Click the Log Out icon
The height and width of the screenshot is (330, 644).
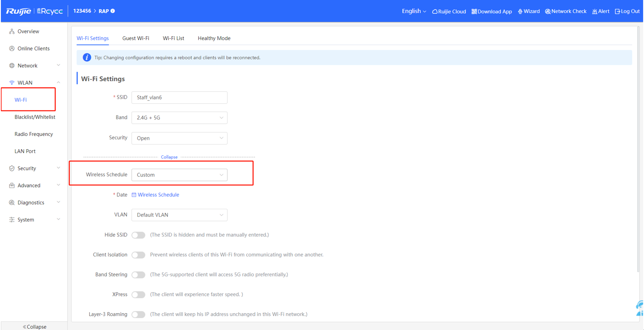(618, 12)
